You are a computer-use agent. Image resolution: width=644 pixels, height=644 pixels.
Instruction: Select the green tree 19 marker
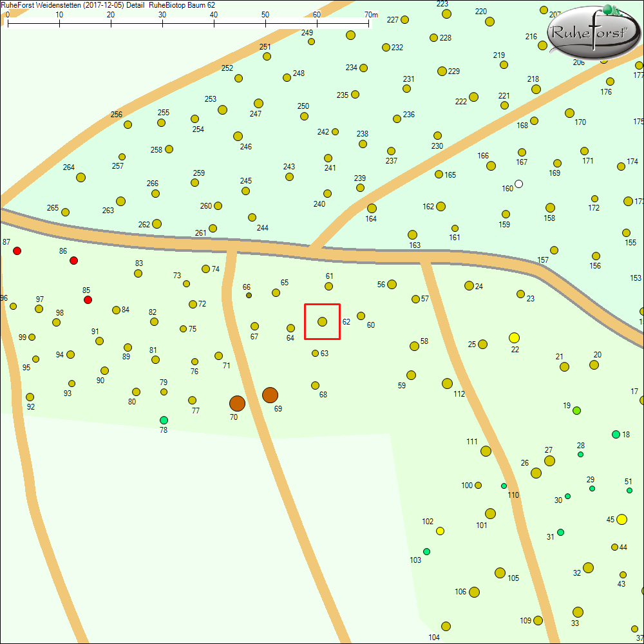coord(577,410)
